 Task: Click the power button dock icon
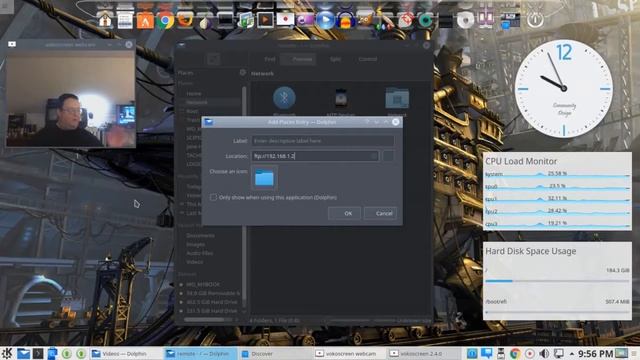tap(535, 20)
